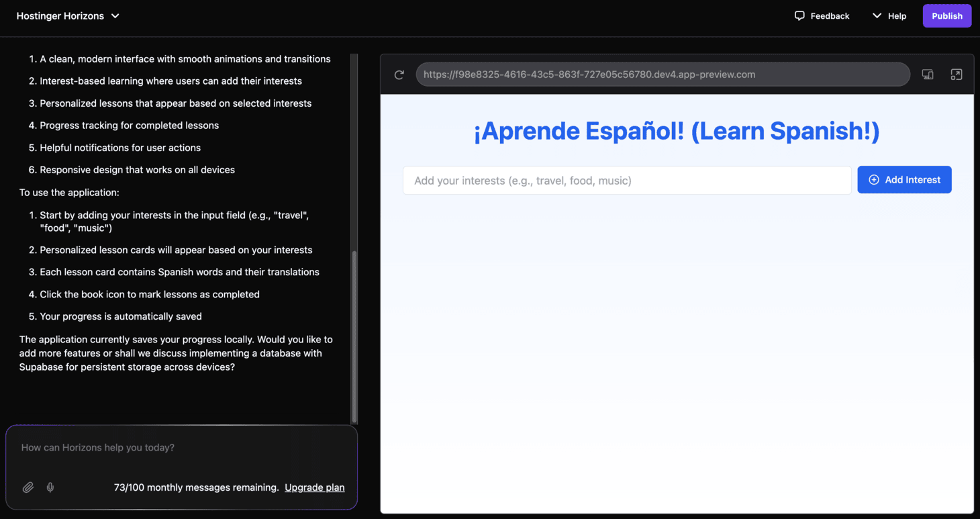The width and height of the screenshot is (980, 519).
Task: Attach a file using the paperclip icon
Action: point(28,487)
